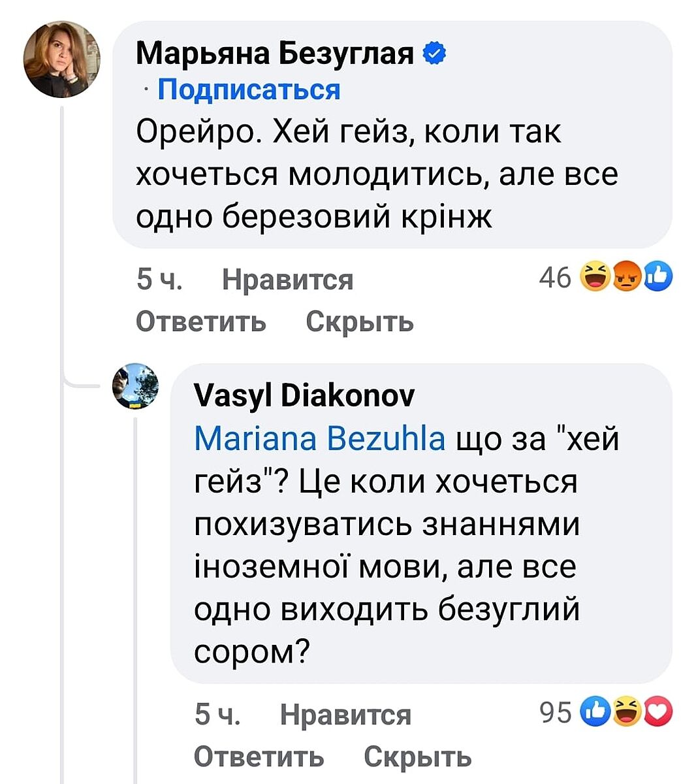
Task: Follow the author via Подписаться
Action: 249,89
